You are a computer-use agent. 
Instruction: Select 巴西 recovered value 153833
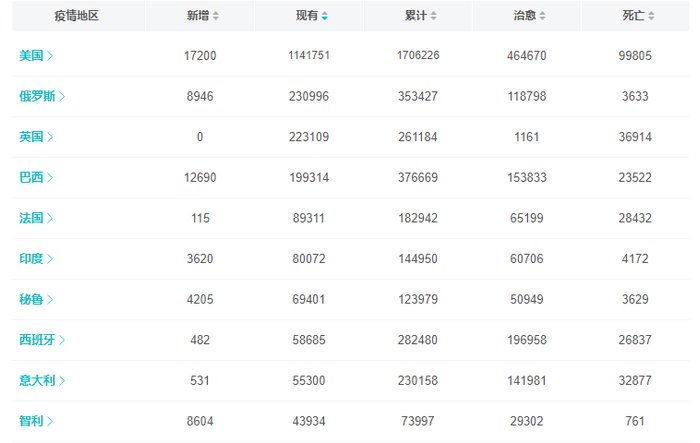pos(527,178)
